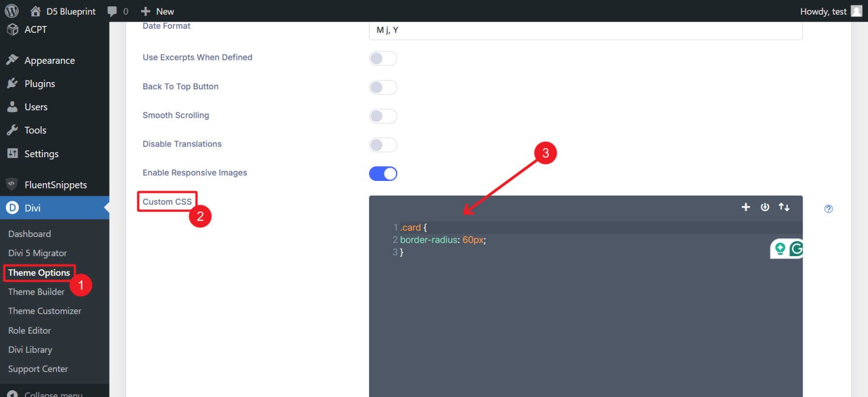Open the New menu in admin bar

[x=158, y=11]
